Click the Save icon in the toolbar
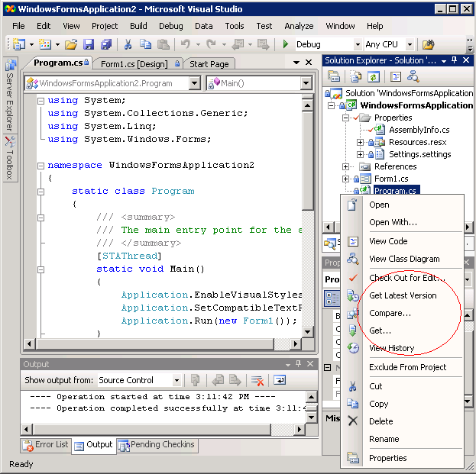Image resolution: width=476 pixels, height=474 pixels. tap(89, 44)
